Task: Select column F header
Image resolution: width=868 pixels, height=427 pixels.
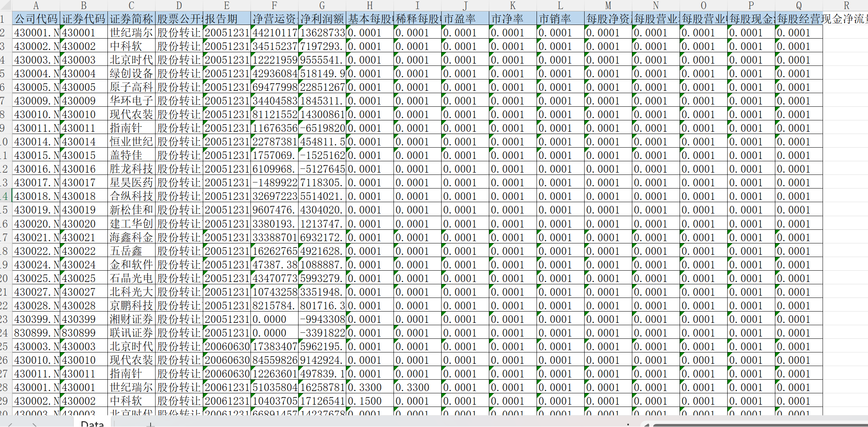Action: 274,5
